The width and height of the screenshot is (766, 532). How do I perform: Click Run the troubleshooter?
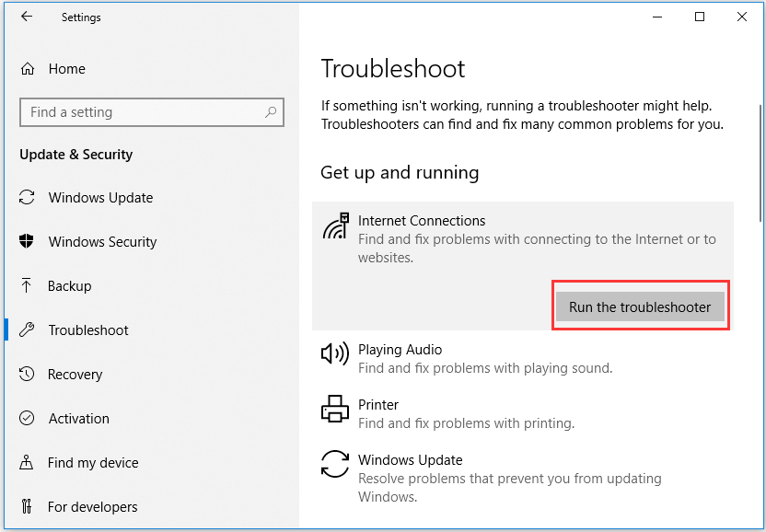pyautogui.click(x=640, y=306)
